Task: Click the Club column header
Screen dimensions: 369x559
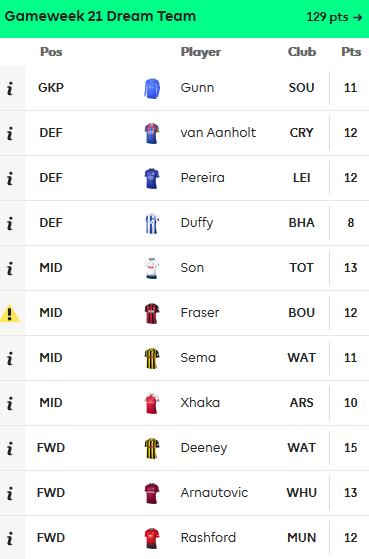Action: pyautogui.click(x=302, y=52)
